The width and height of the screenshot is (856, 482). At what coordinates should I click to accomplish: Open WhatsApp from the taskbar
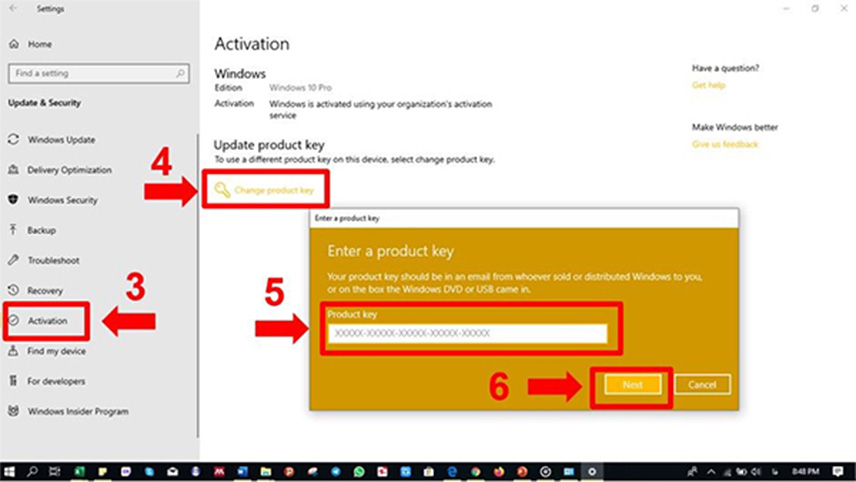point(359,472)
